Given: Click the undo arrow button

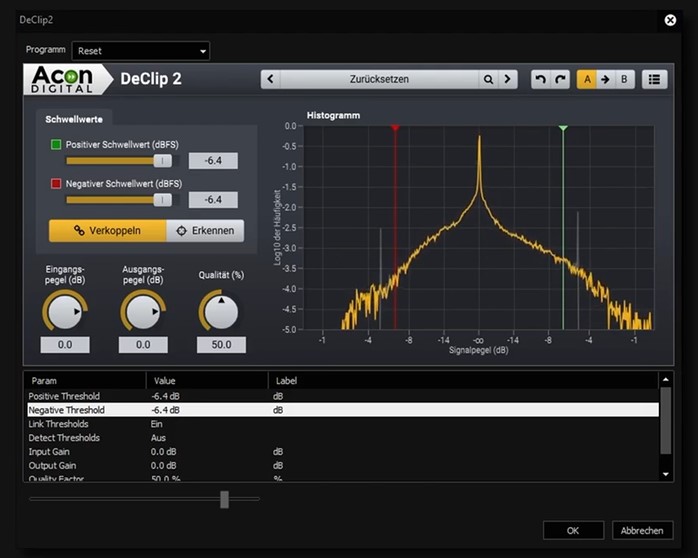Looking at the screenshot, I should 540,79.
